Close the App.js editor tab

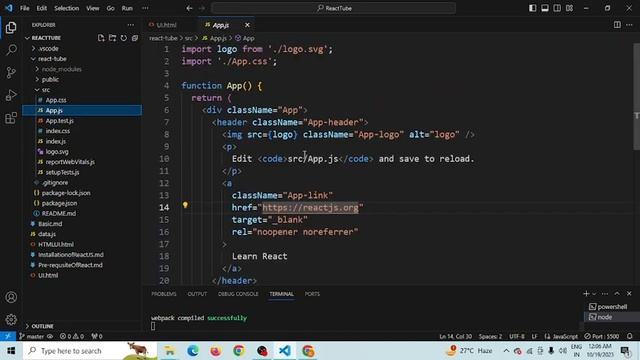coord(247,25)
